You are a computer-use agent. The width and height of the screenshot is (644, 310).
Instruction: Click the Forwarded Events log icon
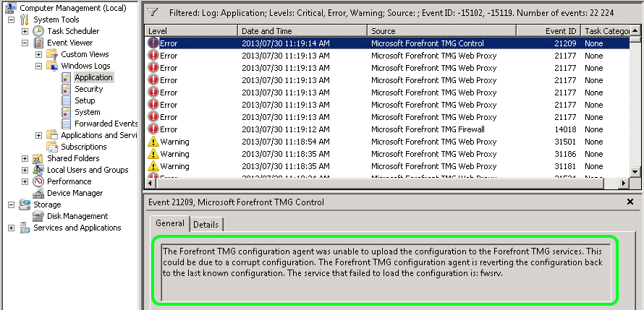pos(66,124)
